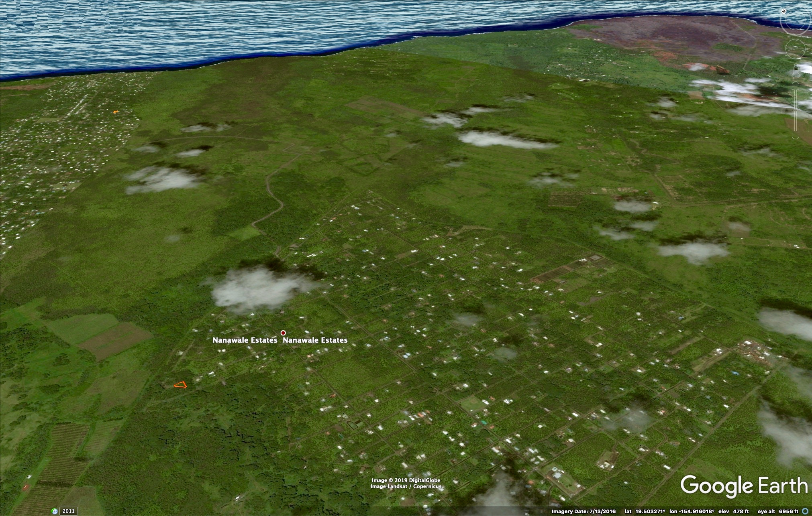Select the Nanawale Estates red placemark dot
Image resolution: width=812 pixels, height=516 pixels.
pos(283,333)
